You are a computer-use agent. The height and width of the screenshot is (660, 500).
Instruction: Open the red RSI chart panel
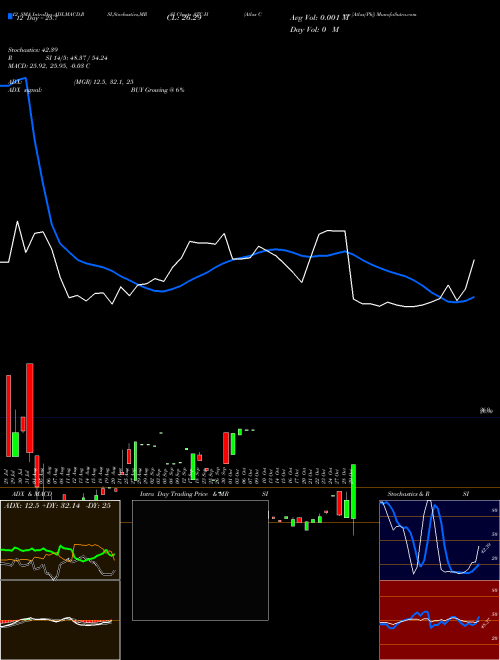(x=439, y=620)
